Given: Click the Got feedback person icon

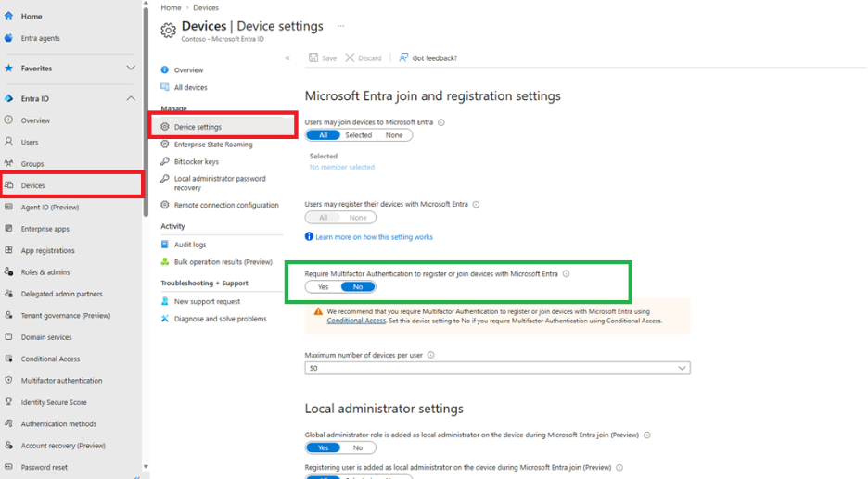Looking at the screenshot, I should pos(403,57).
